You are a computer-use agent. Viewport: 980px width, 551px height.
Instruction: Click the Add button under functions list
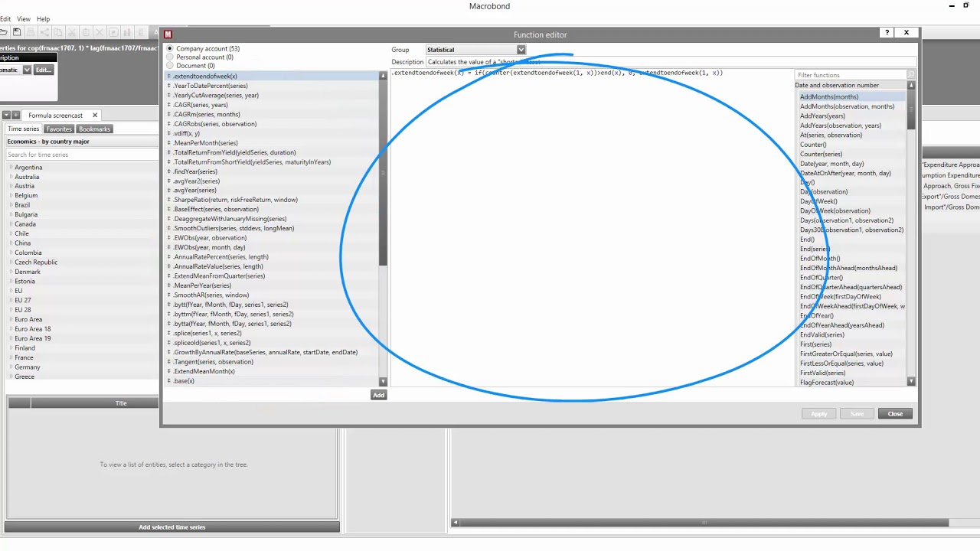pyautogui.click(x=378, y=395)
